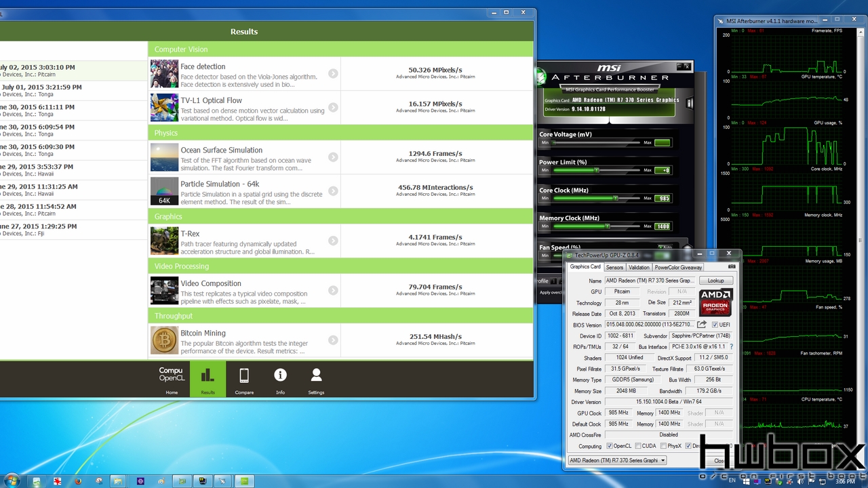Click the Afterburner info 'i' button
868x488 pixels.
[689, 103]
